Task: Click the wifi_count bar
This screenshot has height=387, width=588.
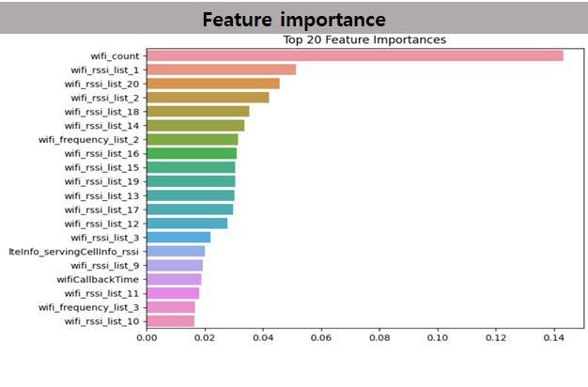Action: [x=355, y=55]
